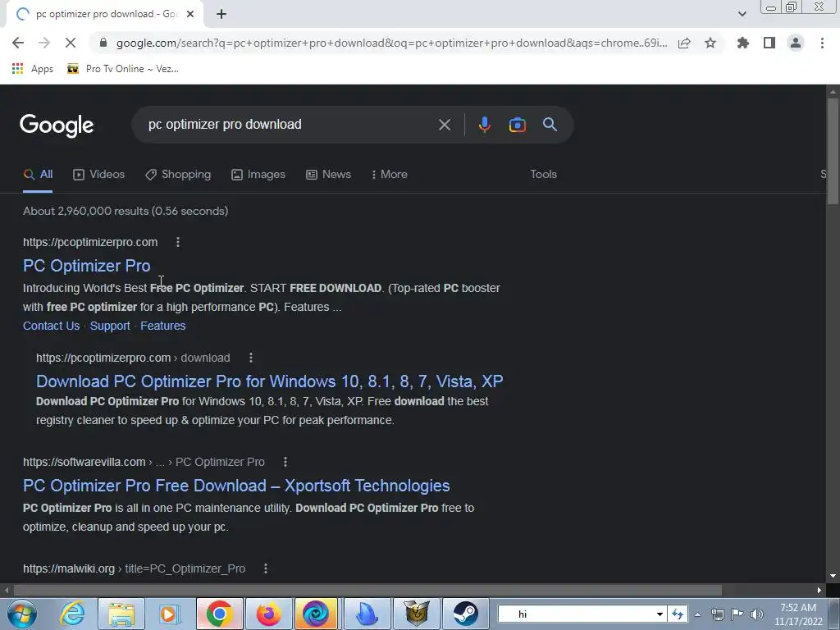Open options menu for softwarevilla.com result

click(x=285, y=462)
